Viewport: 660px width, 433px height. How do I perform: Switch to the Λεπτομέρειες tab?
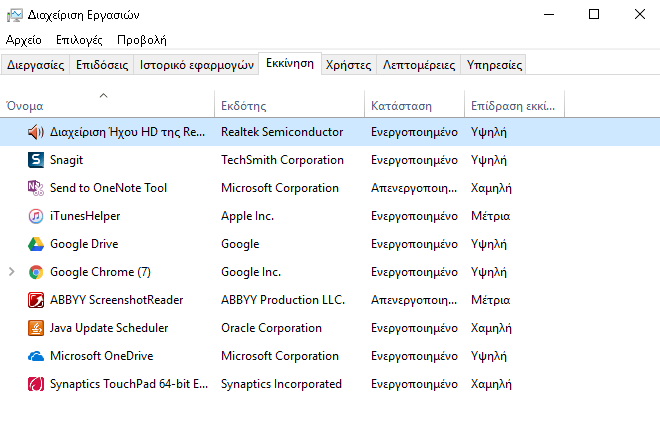click(x=419, y=65)
